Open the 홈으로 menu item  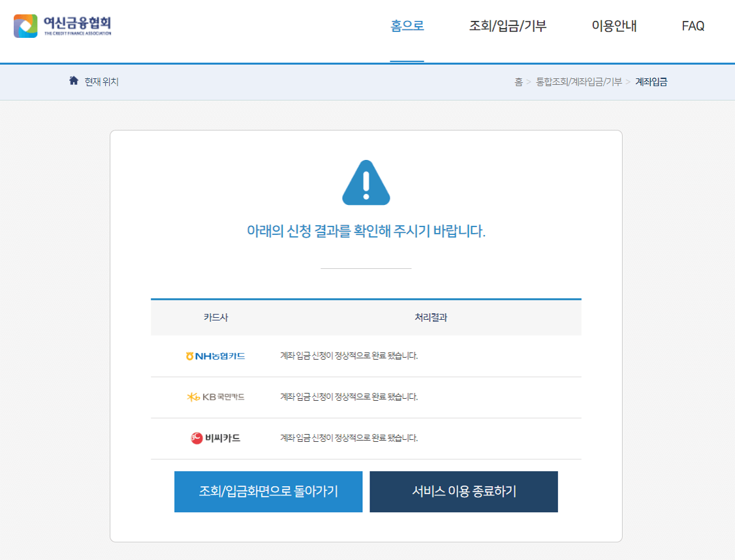point(407,25)
